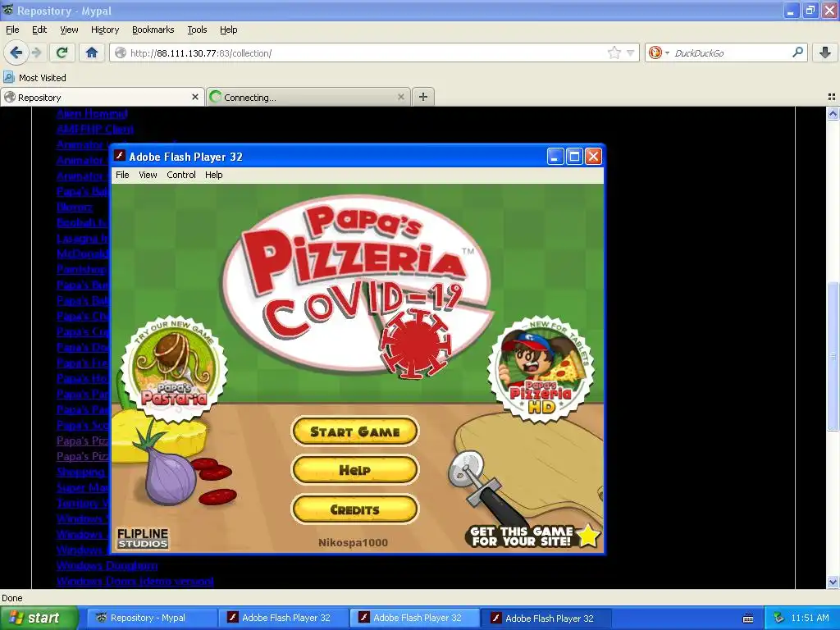Image resolution: width=840 pixels, height=630 pixels.
Task: Open the browser File menu
Action: pyautogui.click(x=12, y=30)
